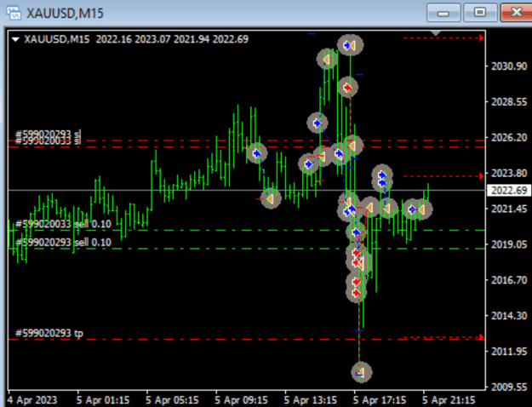
Task: Click the top red dotted arrow at right edge
Action: (x=481, y=38)
